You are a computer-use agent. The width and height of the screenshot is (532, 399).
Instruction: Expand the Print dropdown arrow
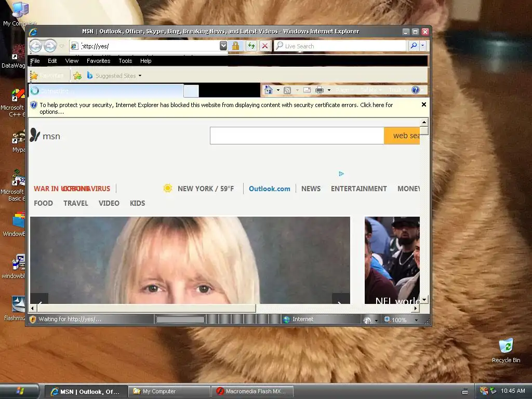pos(329,90)
